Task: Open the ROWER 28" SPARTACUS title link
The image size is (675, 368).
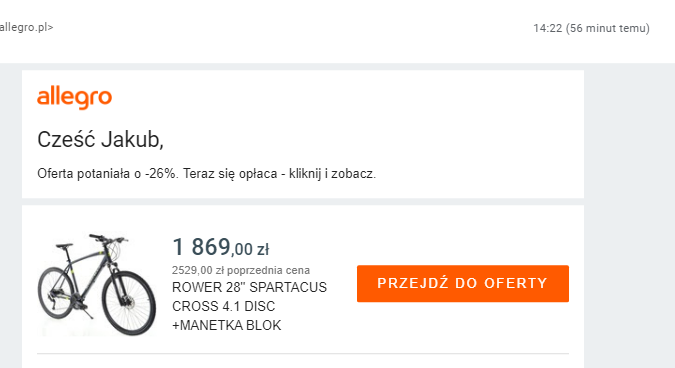Action: click(249, 287)
